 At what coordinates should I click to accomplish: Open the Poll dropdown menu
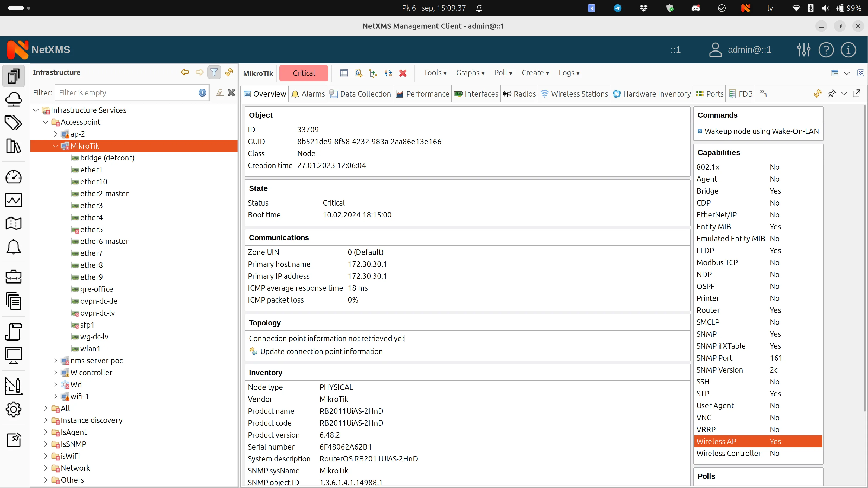[503, 73]
